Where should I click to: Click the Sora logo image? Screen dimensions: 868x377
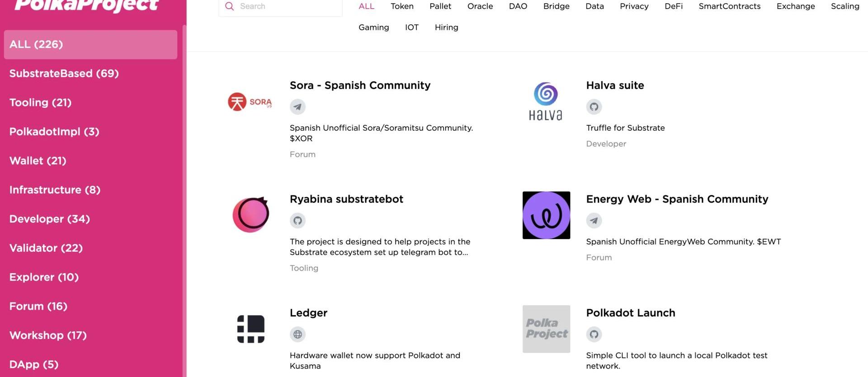tap(250, 102)
